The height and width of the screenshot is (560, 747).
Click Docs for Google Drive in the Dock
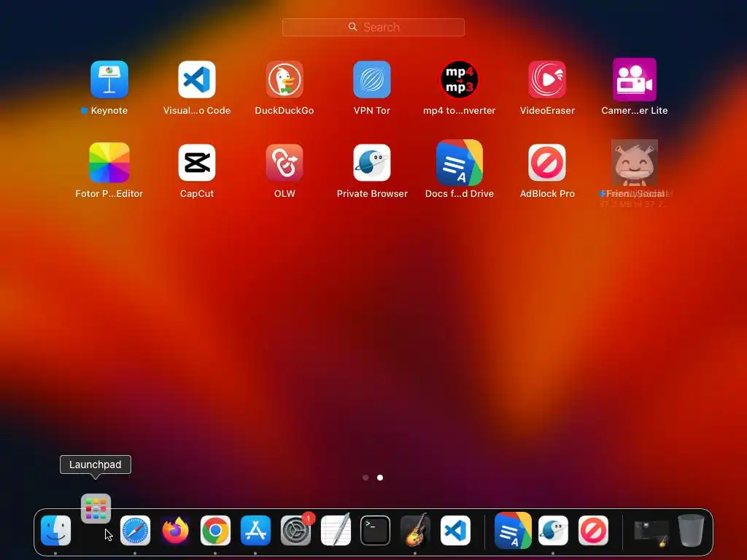(x=513, y=531)
